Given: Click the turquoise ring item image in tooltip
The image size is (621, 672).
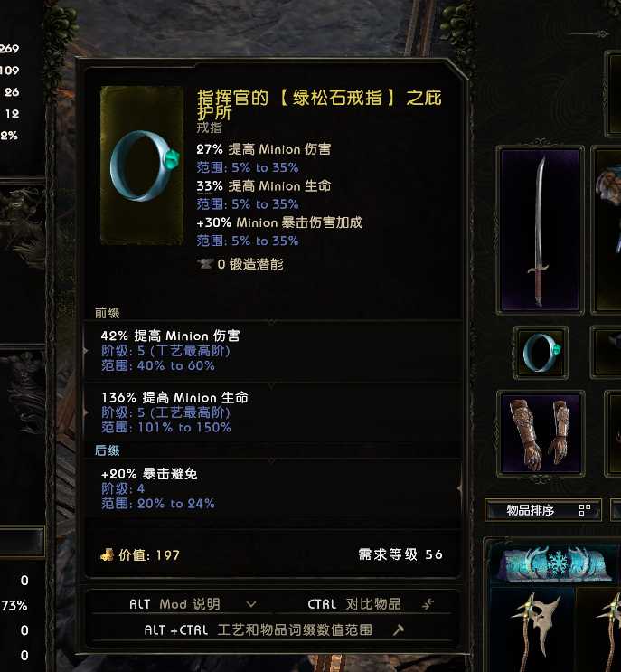Looking at the screenshot, I should pyautogui.click(x=144, y=166).
